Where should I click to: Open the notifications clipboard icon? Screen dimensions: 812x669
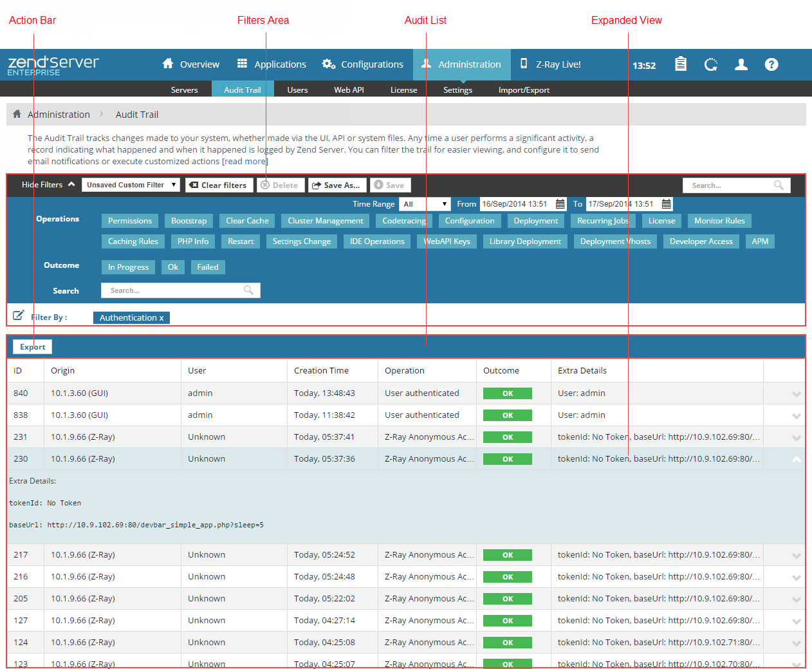click(680, 64)
